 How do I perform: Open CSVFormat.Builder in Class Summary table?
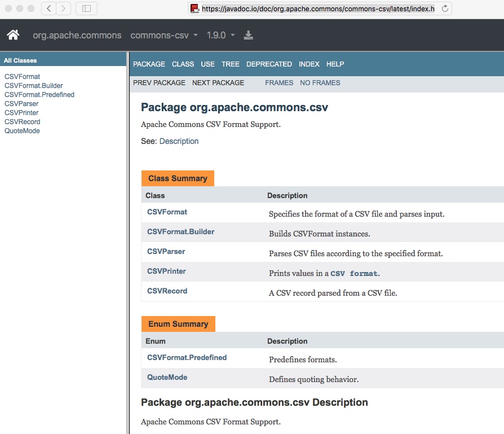[180, 231]
